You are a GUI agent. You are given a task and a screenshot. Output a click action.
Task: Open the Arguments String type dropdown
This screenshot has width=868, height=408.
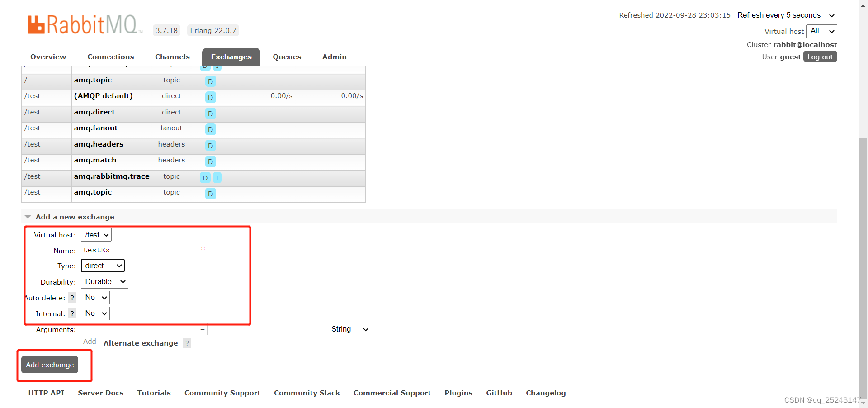click(x=349, y=329)
